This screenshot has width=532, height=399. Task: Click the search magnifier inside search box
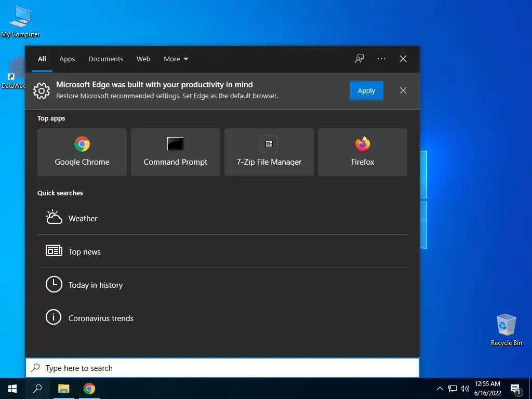[36, 368]
